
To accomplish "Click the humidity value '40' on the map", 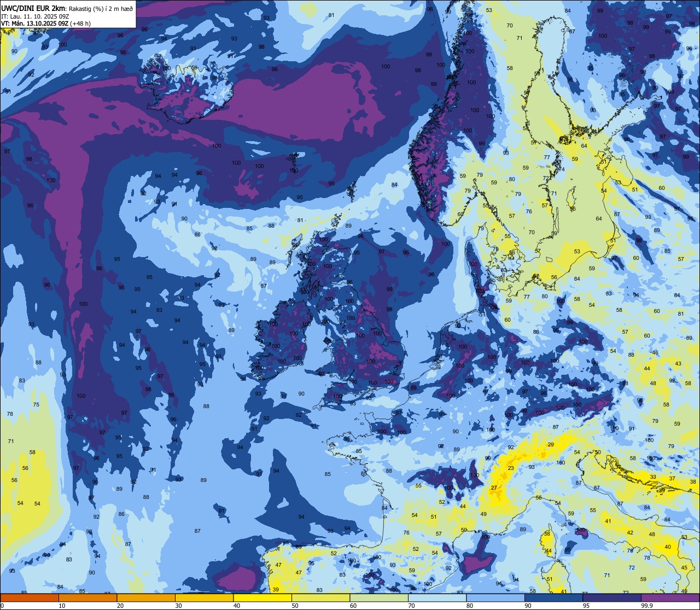I will pos(668,547).
